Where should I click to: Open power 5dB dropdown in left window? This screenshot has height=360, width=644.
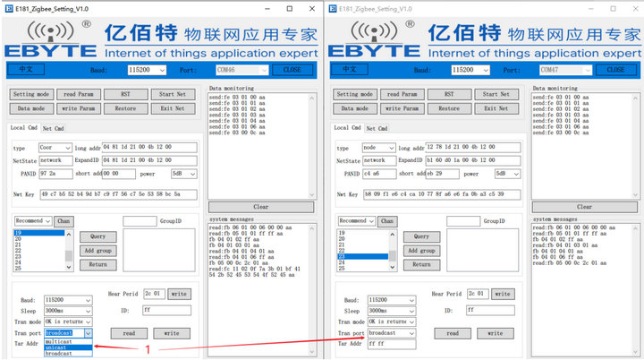184,174
